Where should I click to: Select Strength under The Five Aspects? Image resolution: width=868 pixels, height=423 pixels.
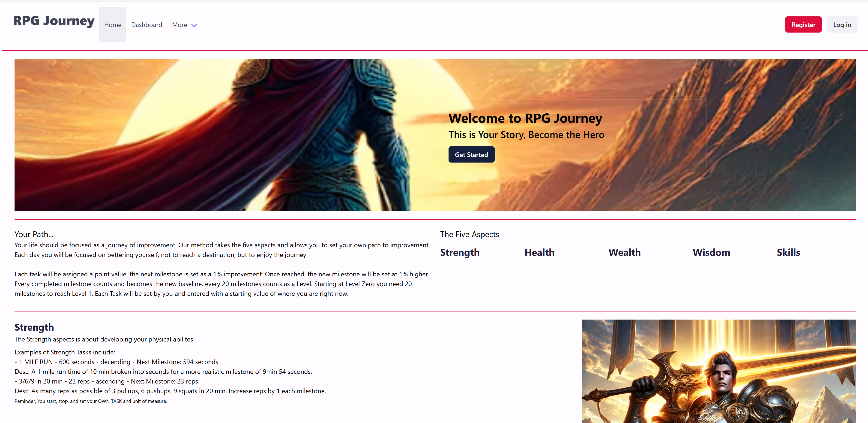[459, 252]
